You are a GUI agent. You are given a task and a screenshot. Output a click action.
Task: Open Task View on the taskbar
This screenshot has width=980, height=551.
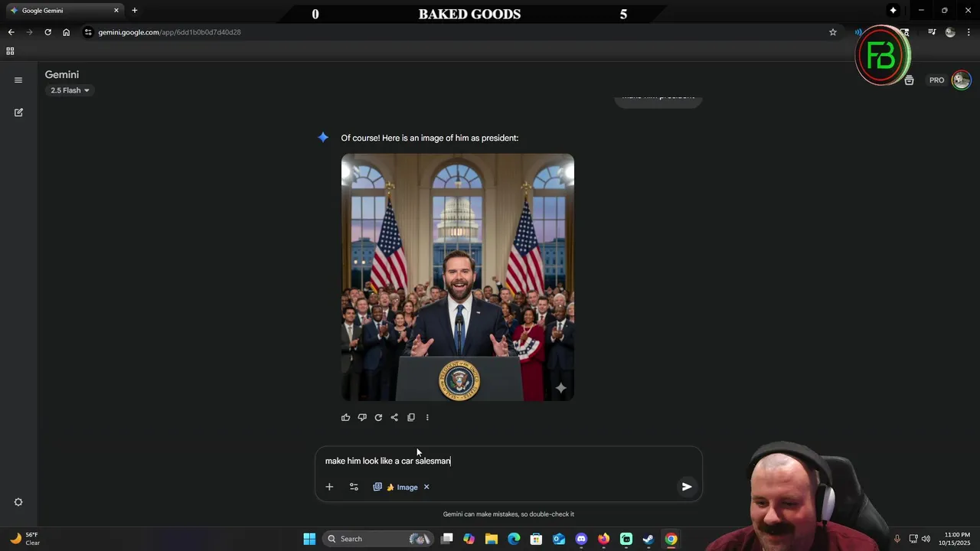[x=447, y=539]
